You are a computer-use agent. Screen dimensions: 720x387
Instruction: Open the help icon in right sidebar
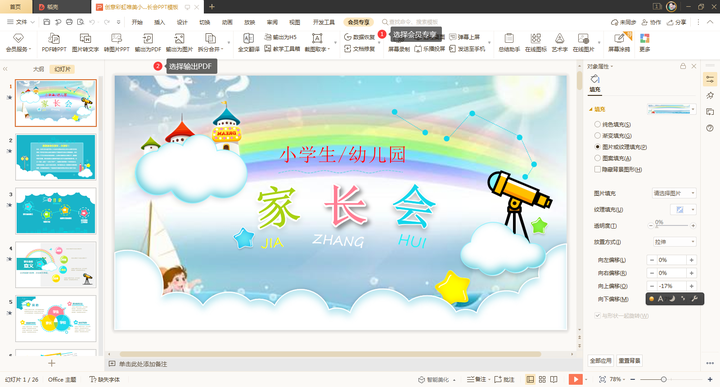(x=710, y=128)
